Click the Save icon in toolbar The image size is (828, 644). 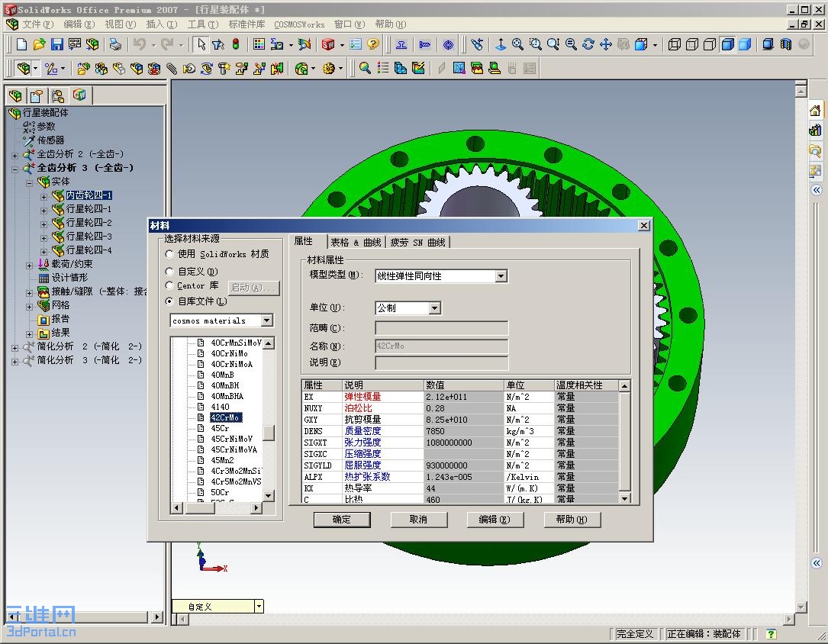pyautogui.click(x=56, y=44)
